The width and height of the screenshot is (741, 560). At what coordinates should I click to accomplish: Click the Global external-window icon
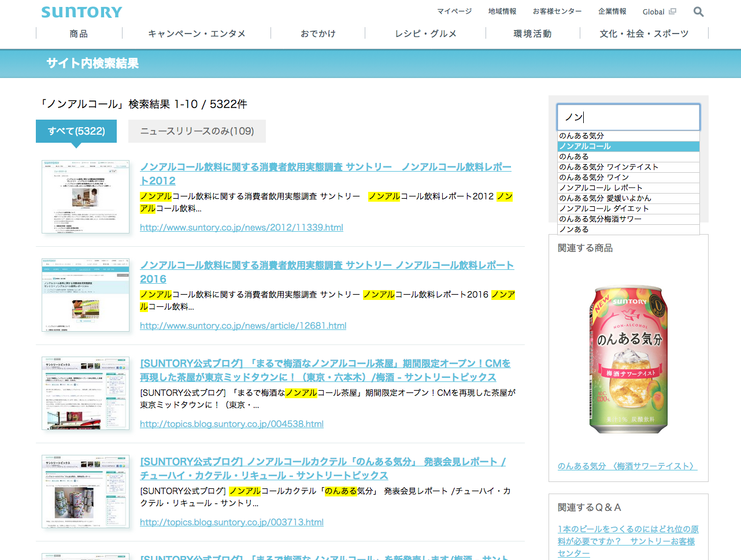(672, 12)
